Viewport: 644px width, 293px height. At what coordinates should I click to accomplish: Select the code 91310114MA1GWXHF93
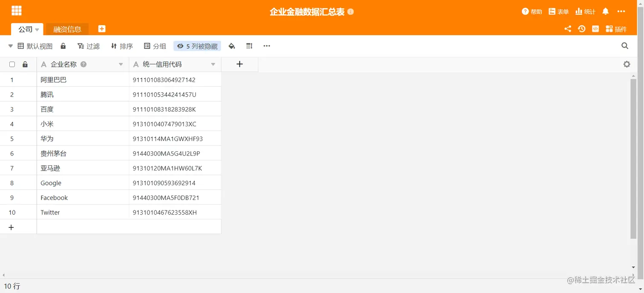click(175, 139)
